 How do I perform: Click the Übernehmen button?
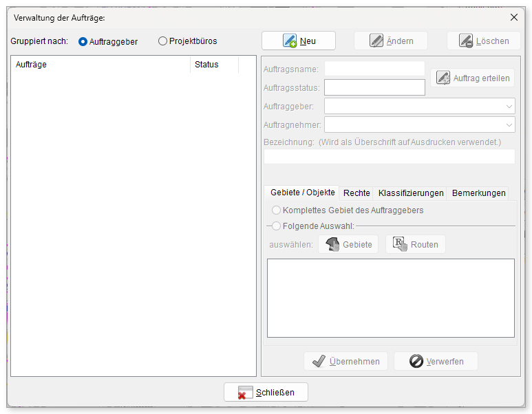pyautogui.click(x=345, y=361)
